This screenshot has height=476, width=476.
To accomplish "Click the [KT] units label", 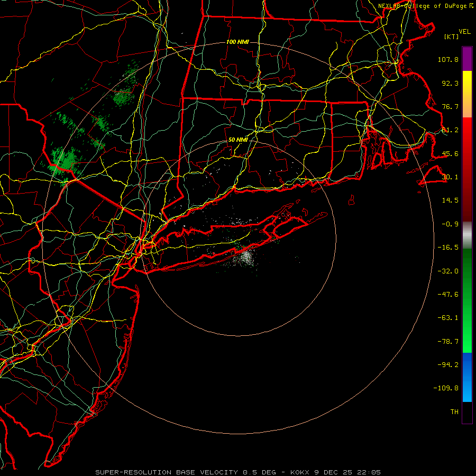I will point(452,36).
